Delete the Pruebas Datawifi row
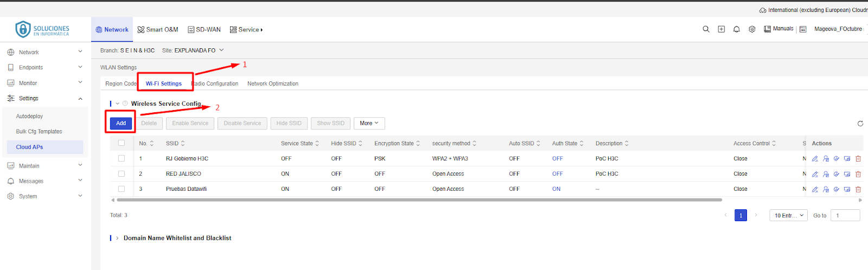868x270 pixels. click(858, 189)
